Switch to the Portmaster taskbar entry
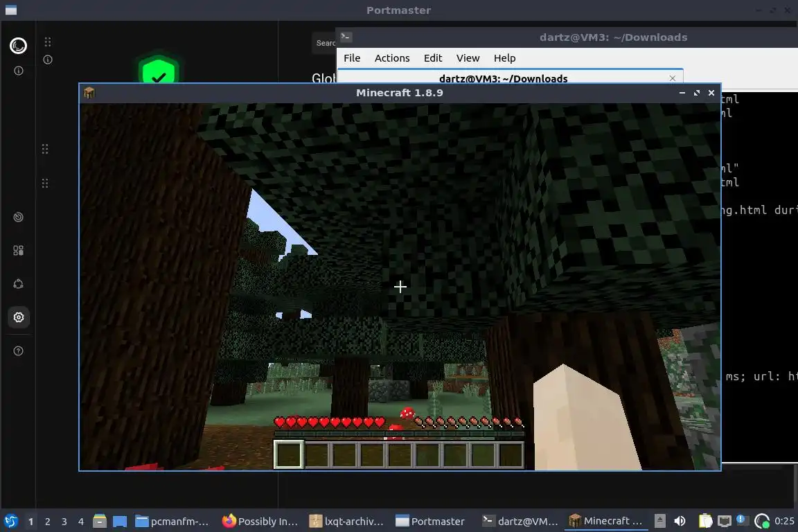Viewport: 798px width, 532px height. (431, 522)
